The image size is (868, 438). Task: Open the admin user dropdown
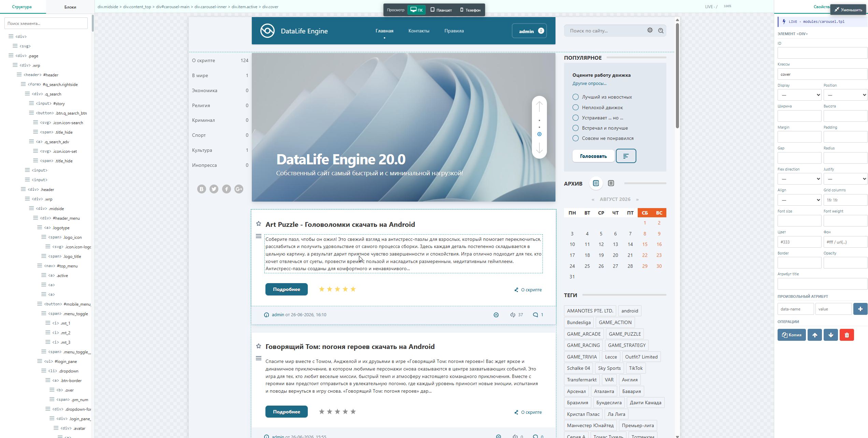coord(529,31)
